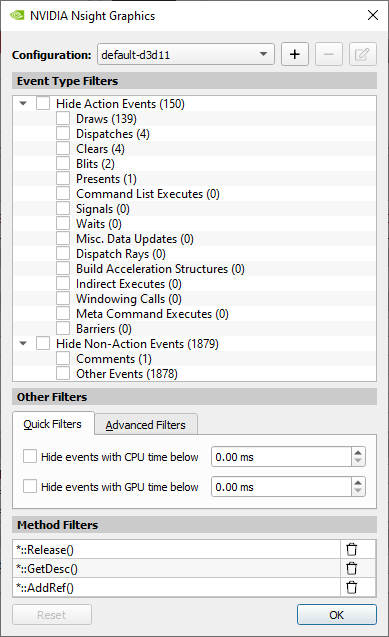This screenshot has height=637, width=389.
Task: Check the Draws (139) checkbox
Action: click(x=63, y=118)
